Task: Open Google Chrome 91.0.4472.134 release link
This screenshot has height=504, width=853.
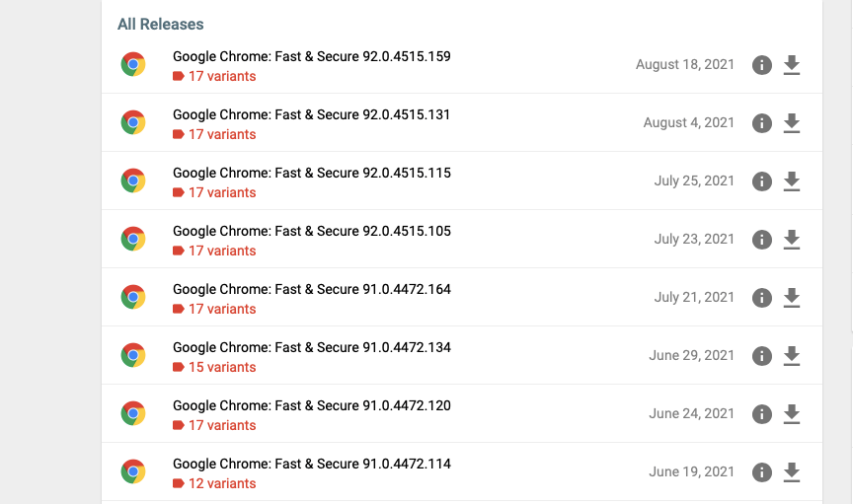Action: coord(312,347)
